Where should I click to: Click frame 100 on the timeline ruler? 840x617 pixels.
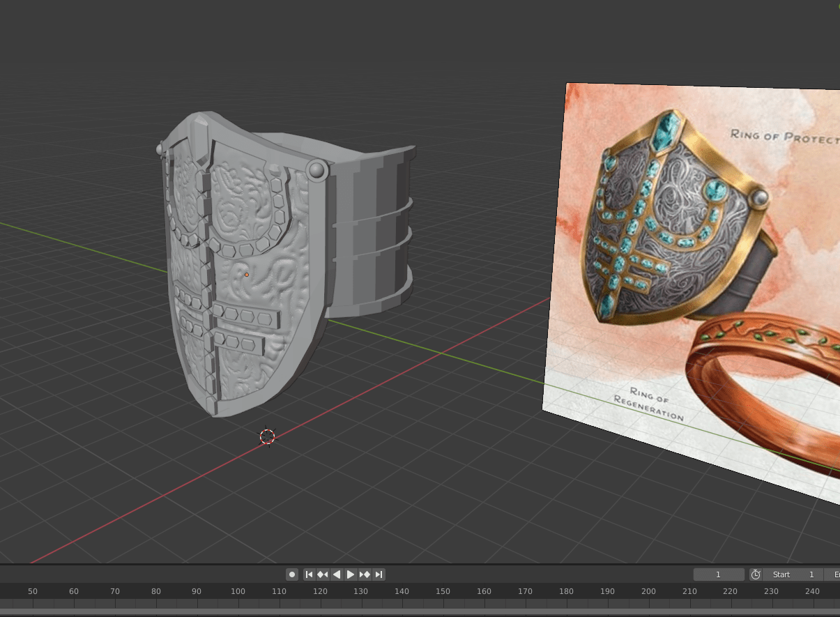[238, 591]
